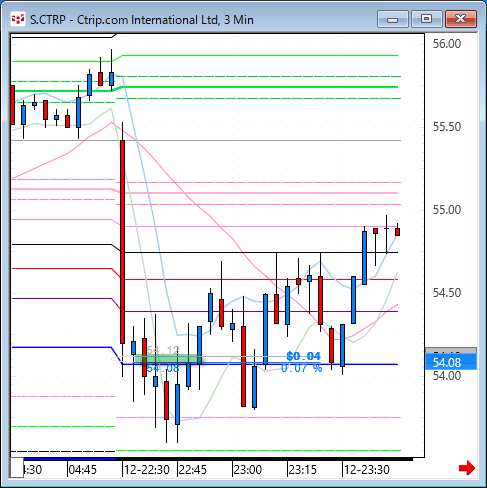Click the blue 54.08 order price label
Image resolution: width=487 pixels, height=488 pixels.
[x=163, y=368]
